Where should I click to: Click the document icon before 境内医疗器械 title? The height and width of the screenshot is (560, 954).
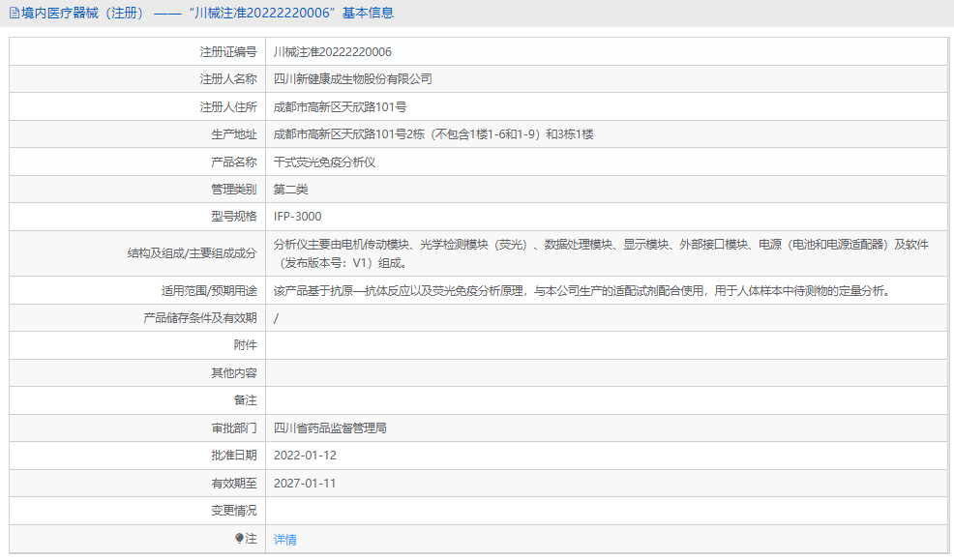[14, 13]
